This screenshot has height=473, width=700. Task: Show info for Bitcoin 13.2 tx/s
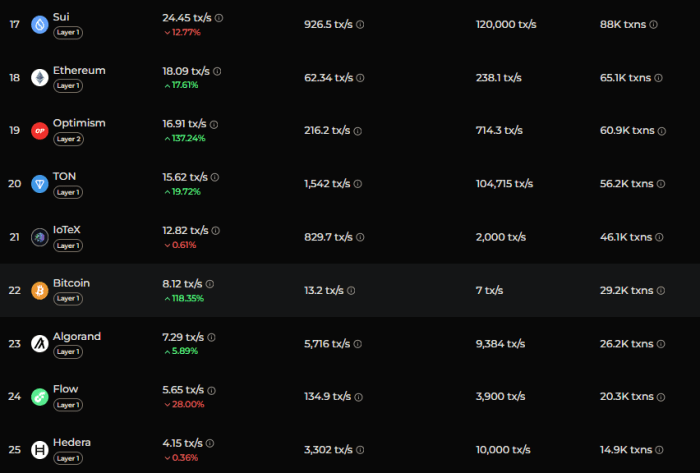(351, 291)
